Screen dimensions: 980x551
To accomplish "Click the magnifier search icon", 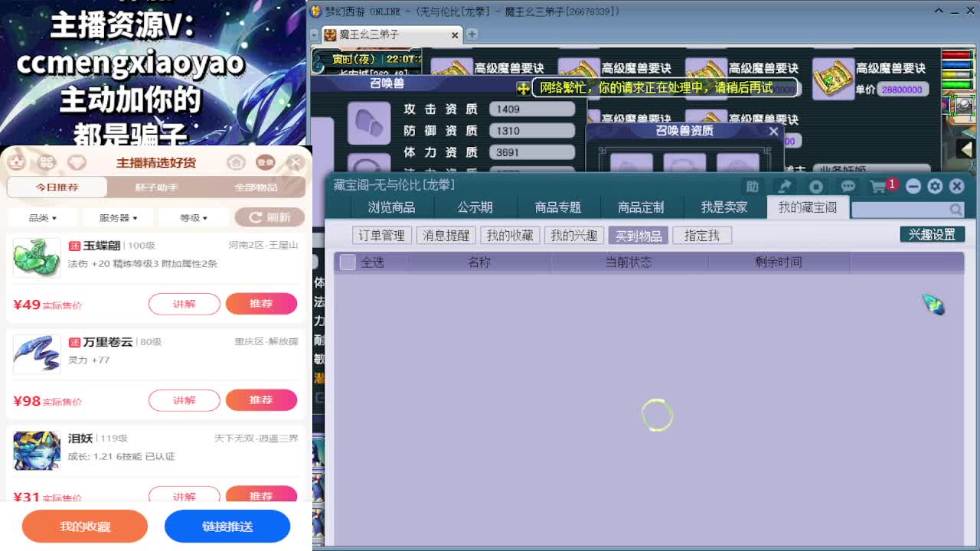I will click(x=956, y=209).
